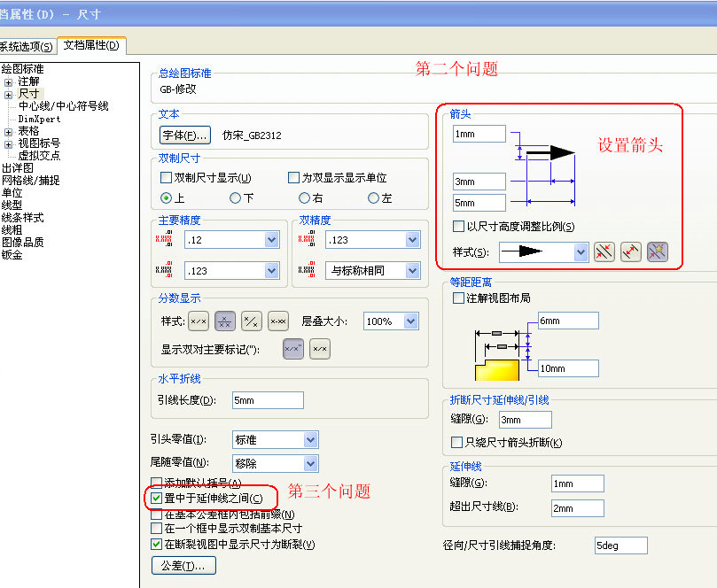Viewport: 717px width, 588px height.
Task: Switch to 系统选项 tab
Action: 27,46
